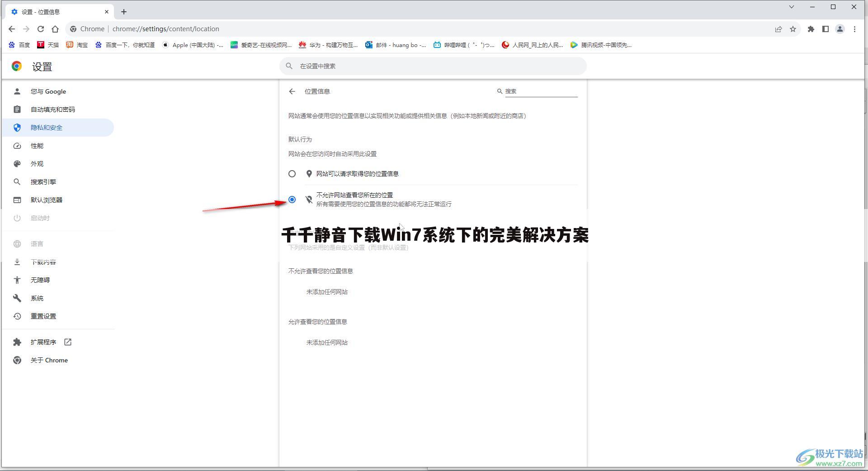Select 您与 Google in sidebar

[x=58, y=91]
